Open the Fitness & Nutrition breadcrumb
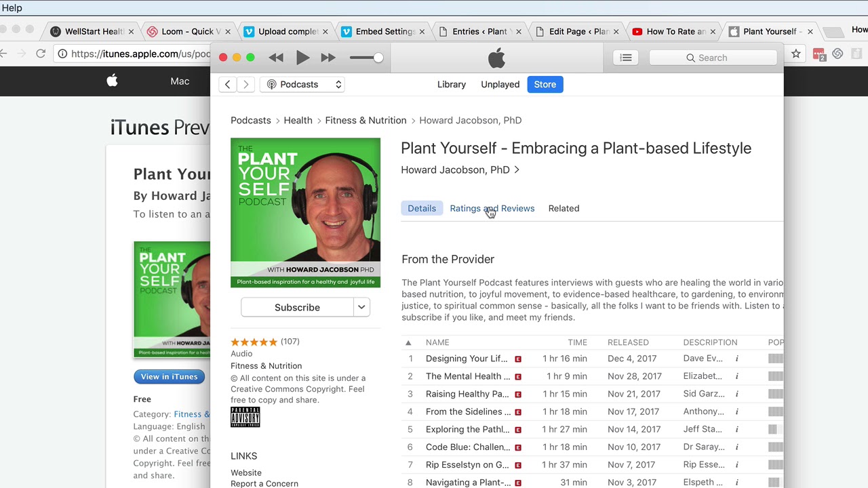The image size is (868, 488). tap(366, 120)
